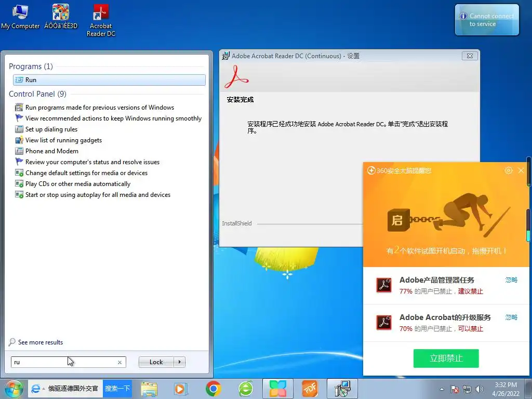
Task: Select Run in Programs results
Action: click(109, 79)
